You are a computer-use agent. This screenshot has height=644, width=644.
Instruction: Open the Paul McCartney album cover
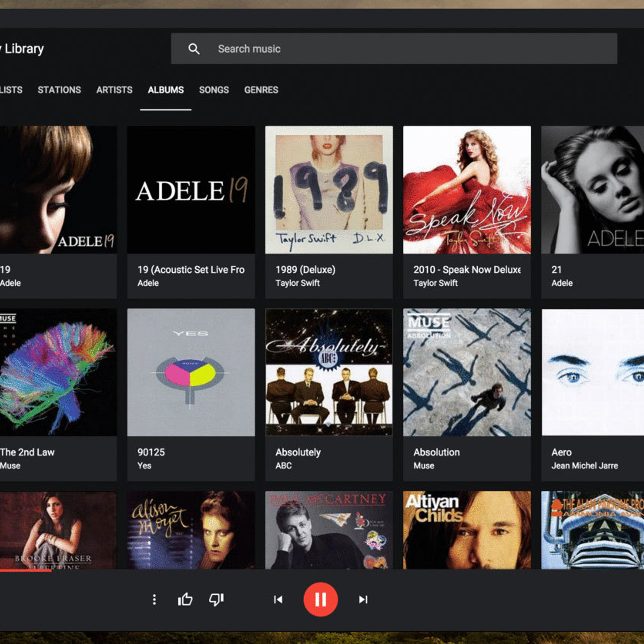coord(329,530)
